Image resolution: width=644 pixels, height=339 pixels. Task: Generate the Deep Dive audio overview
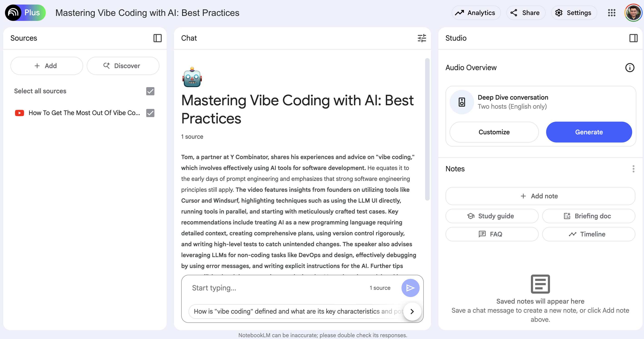tap(589, 132)
